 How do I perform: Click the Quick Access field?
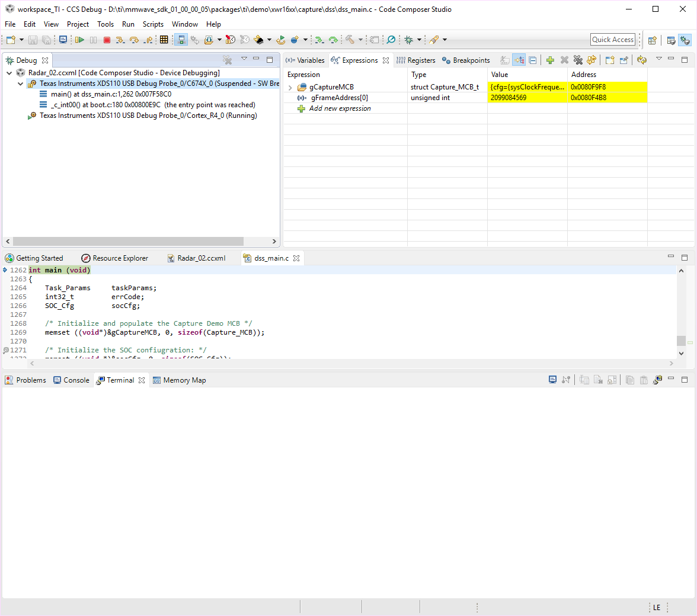(x=613, y=40)
